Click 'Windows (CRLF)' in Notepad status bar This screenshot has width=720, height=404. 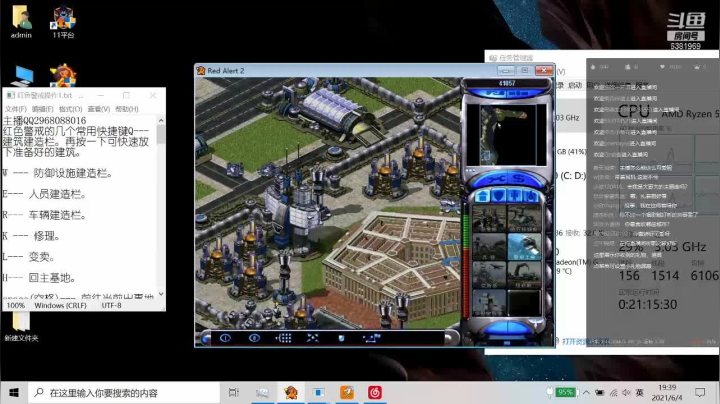[x=60, y=305]
